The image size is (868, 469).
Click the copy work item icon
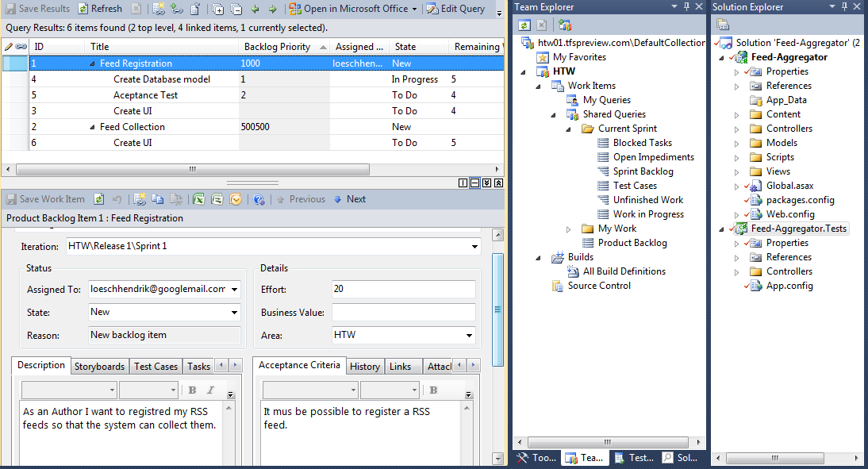(158, 199)
